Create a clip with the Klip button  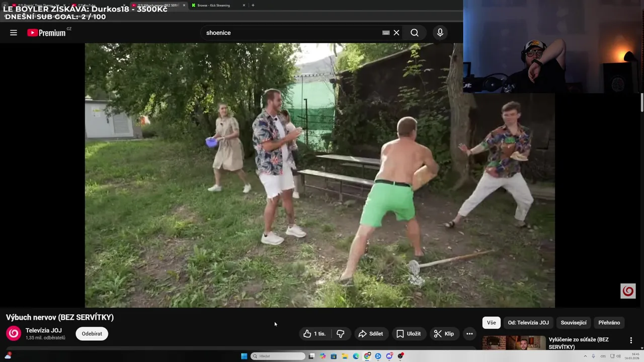tap(444, 334)
